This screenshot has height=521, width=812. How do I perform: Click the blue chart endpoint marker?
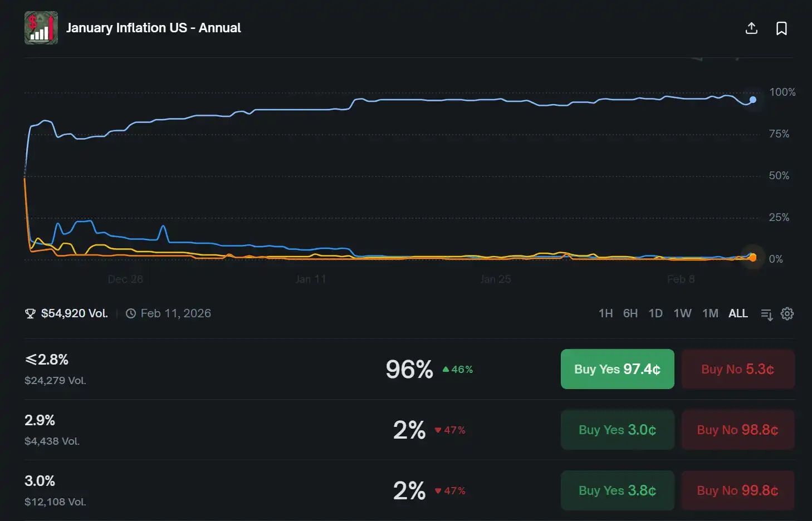pyautogui.click(x=753, y=100)
